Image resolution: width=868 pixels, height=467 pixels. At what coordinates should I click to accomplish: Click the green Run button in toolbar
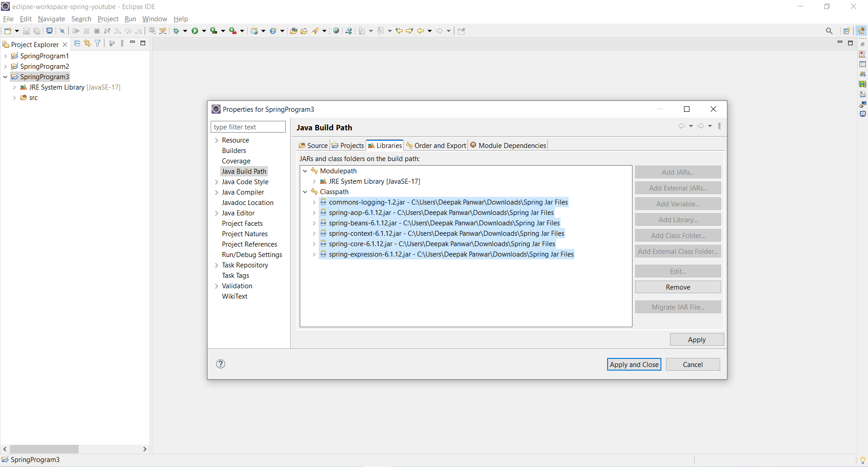195,31
